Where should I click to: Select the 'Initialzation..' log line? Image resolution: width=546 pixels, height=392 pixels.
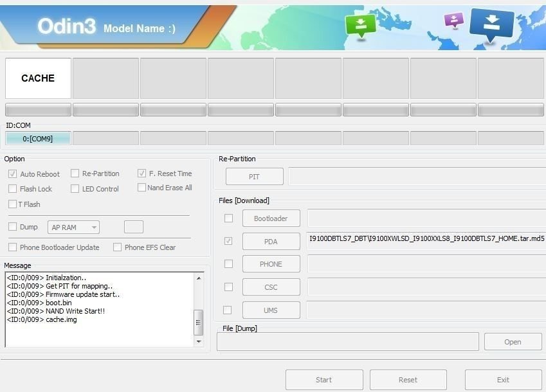click(46, 278)
